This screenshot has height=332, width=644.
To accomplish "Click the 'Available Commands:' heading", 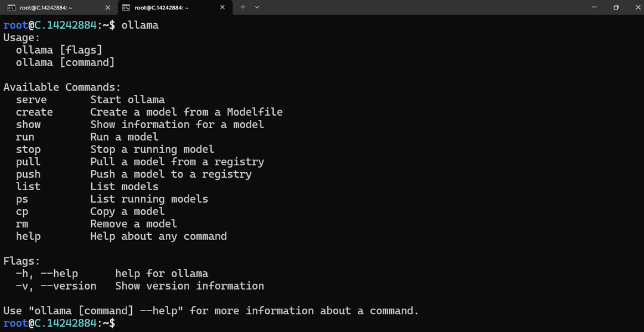I will [x=62, y=88].
